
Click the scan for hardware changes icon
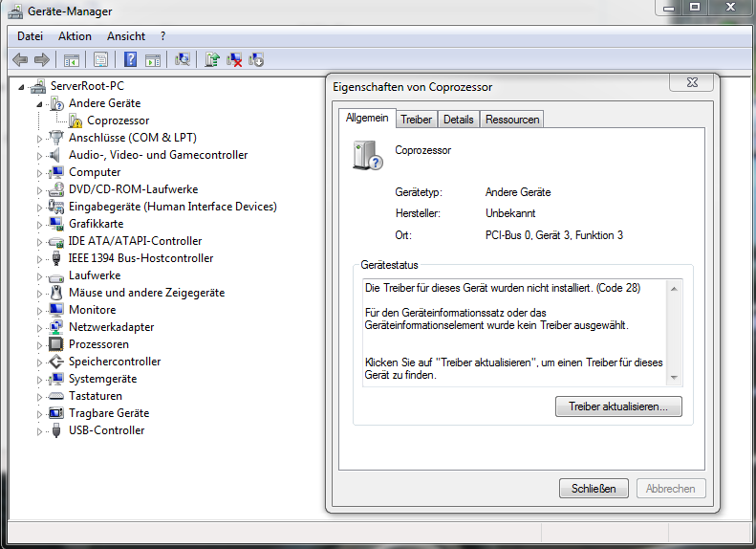[x=183, y=59]
